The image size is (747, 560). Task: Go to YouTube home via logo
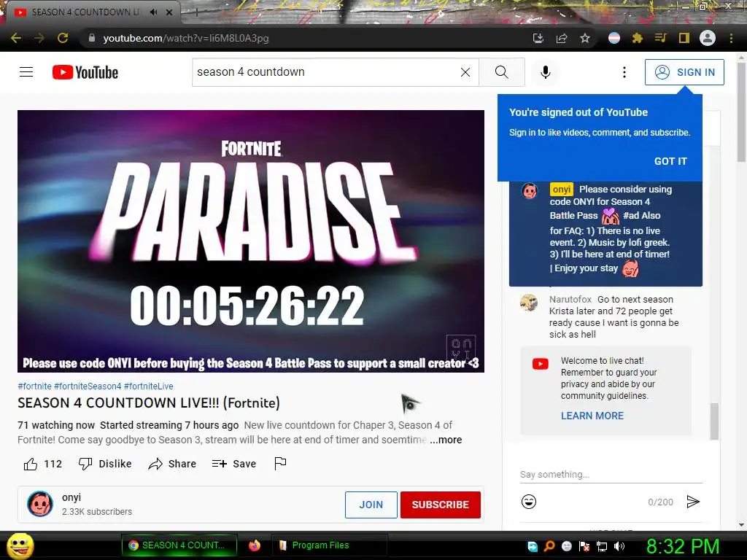click(85, 72)
